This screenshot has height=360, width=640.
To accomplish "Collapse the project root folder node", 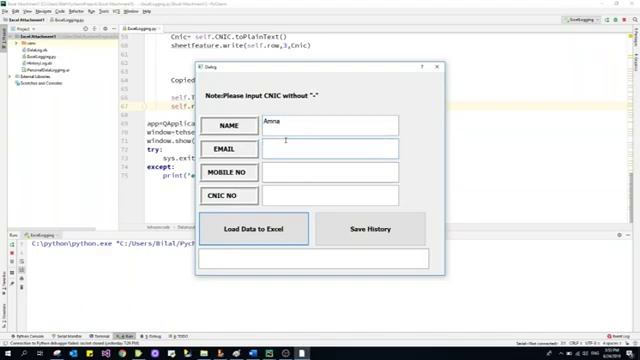I will click(x=10, y=36).
